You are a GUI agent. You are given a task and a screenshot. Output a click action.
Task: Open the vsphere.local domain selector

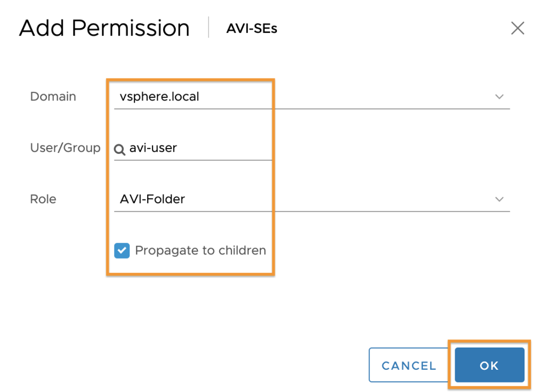tap(312, 97)
